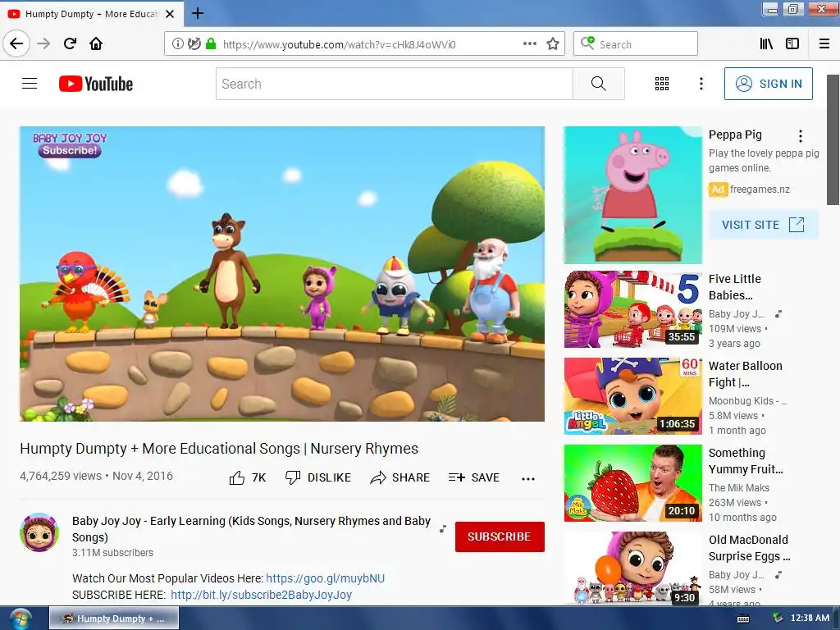Click the Five Little Babies title
Viewport: 840px width, 630px height.
pyautogui.click(x=734, y=286)
